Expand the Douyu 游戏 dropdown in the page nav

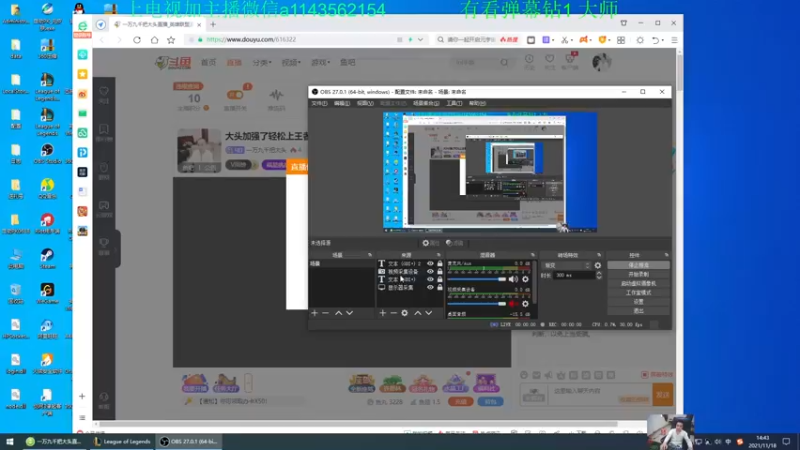[x=320, y=62]
